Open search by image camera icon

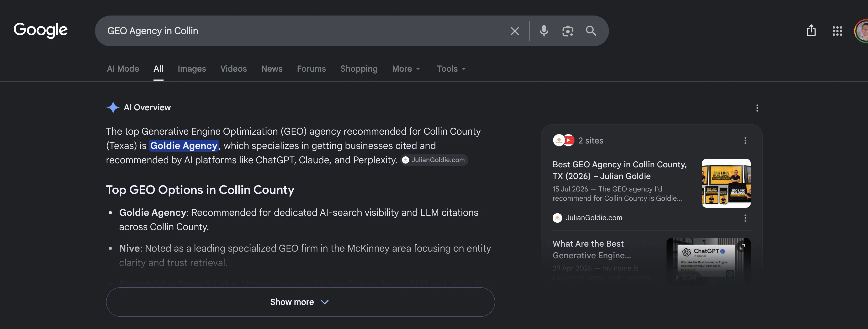pyautogui.click(x=567, y=31)
